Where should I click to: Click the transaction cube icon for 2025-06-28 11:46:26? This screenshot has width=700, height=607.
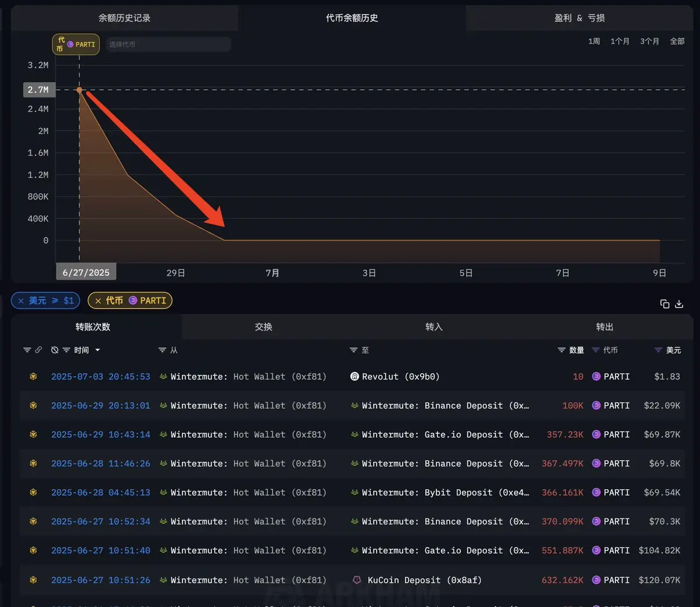pos(33,464)
